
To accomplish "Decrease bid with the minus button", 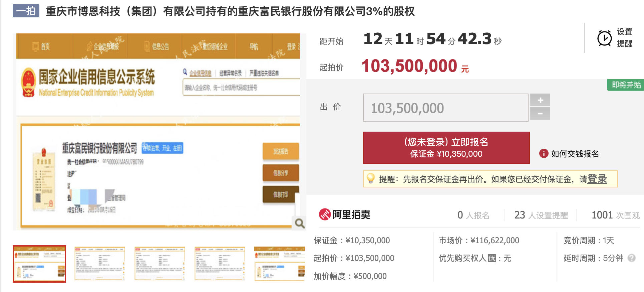I will pyautogui.click(x=540, y=114).
